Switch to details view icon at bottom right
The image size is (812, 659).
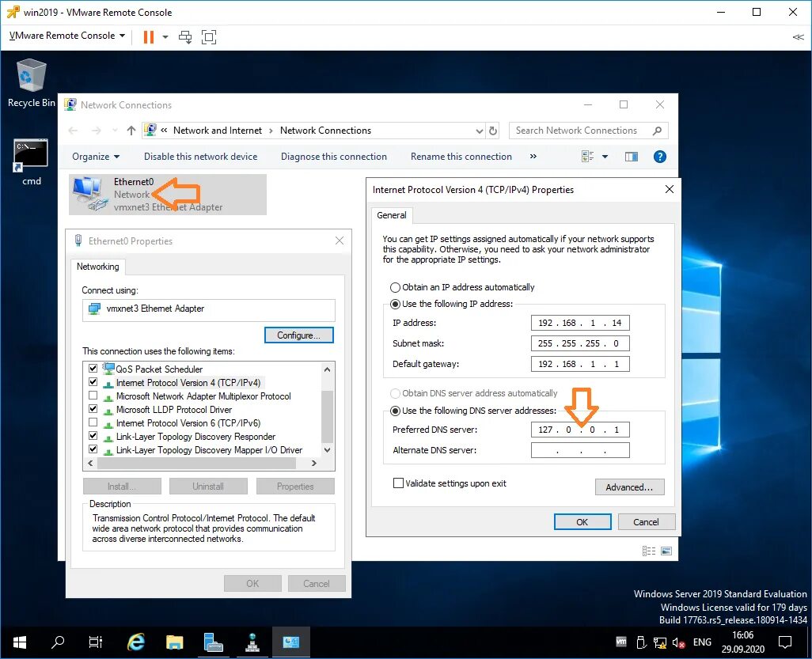[649, 551]
